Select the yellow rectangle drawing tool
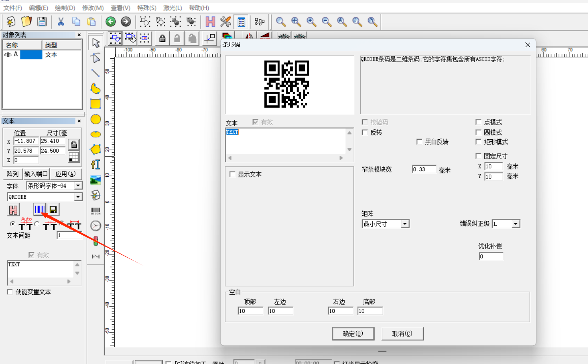This screenshot has width=588, height=364. point(95,104)
